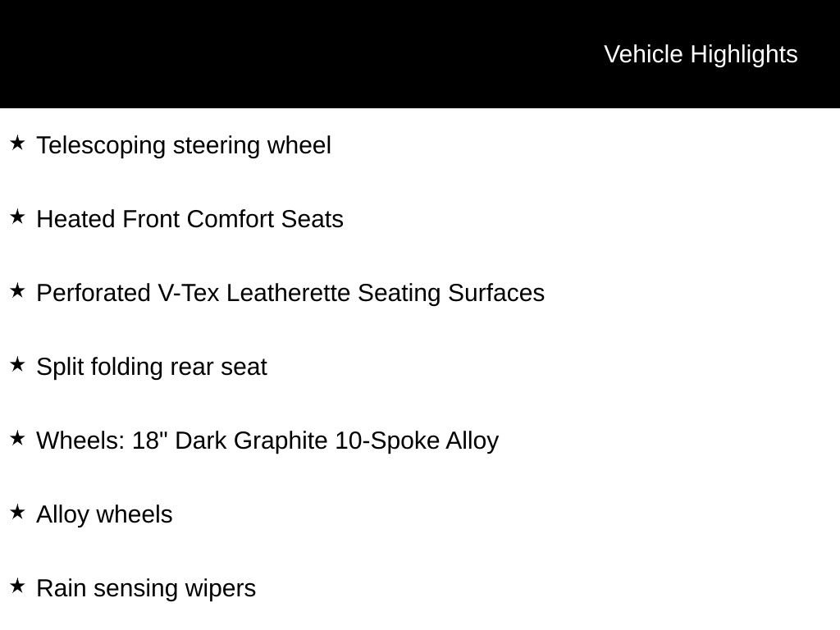Click the Alloy wheels highlight text
Image resolution: width=840 pixels, height=630 pixels.
[x=104, y=514]
